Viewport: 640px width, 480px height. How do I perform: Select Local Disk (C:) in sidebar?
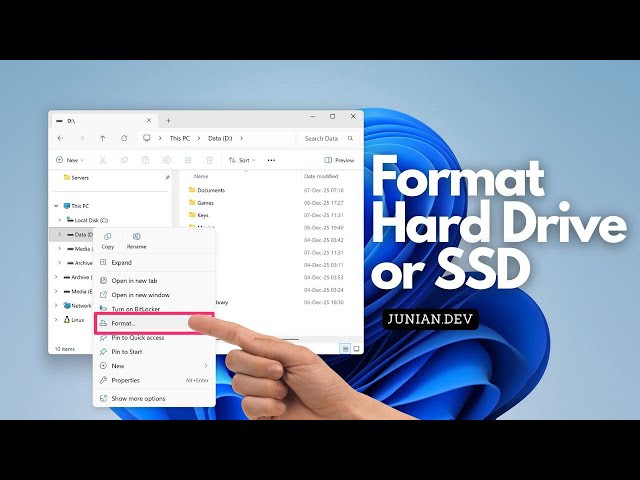coord(87,220)
